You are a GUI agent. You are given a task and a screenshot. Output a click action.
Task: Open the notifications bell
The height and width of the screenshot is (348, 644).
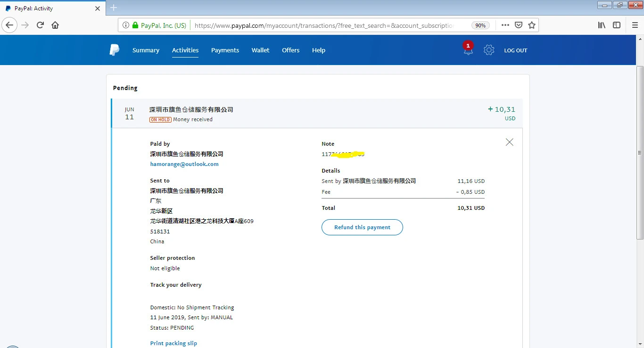[x=468, y=50]
